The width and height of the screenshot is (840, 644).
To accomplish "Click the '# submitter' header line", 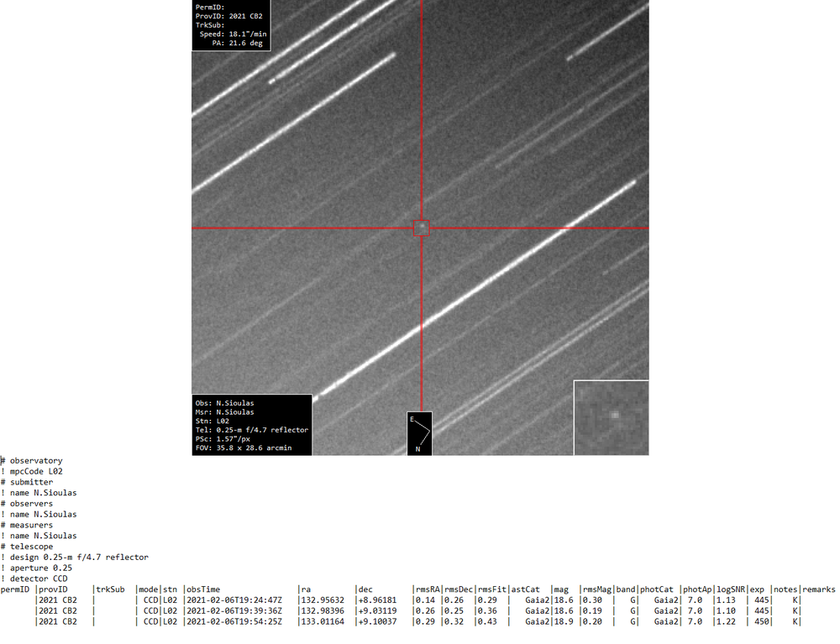I will point(29,483).
